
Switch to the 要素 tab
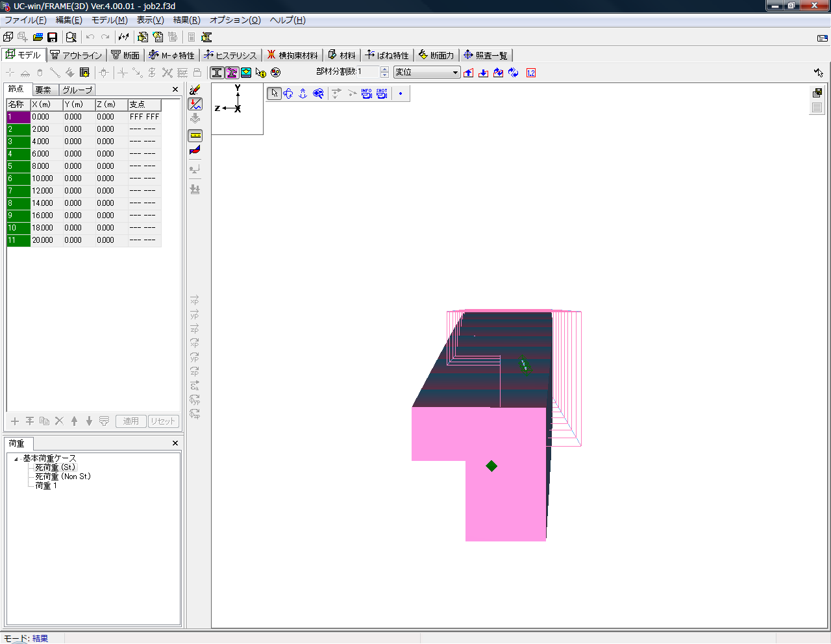(43, 90)
